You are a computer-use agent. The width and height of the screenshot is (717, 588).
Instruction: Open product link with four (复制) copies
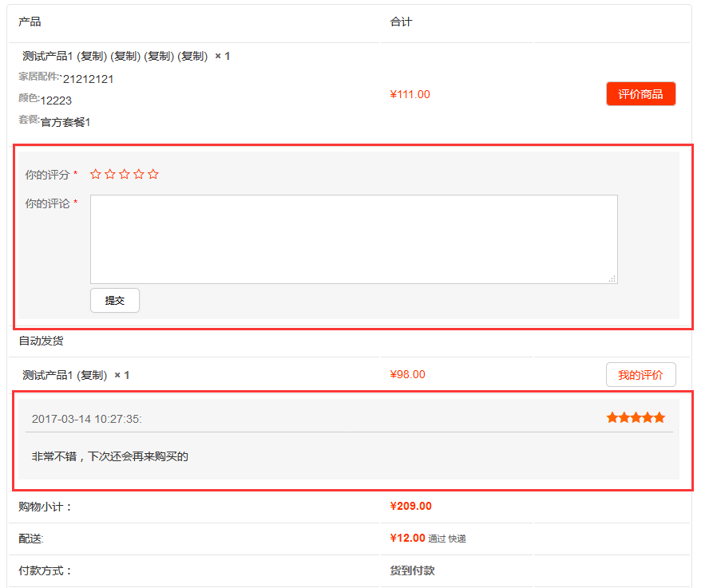(115, 56)
